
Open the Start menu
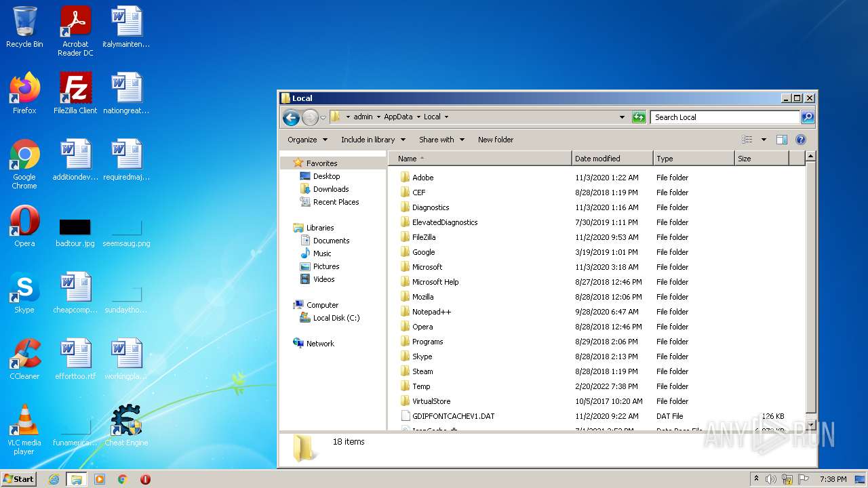tap(19, 479)
